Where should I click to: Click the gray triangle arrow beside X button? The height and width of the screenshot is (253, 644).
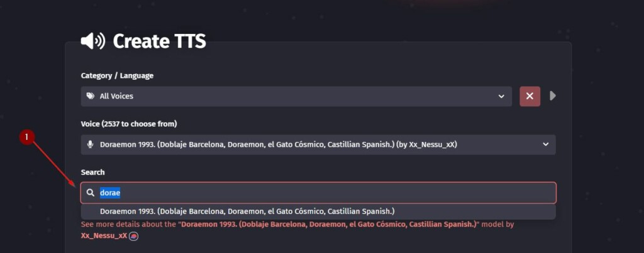point(553,96)
